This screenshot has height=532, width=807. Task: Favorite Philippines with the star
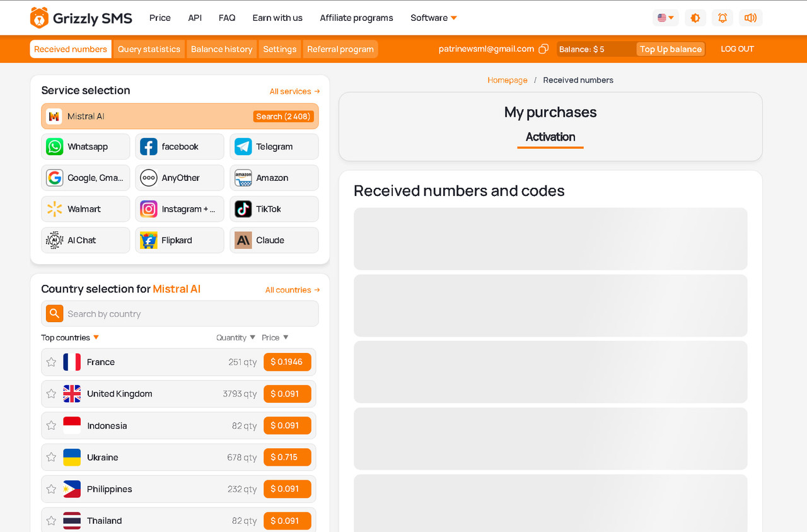coord(52,489)
